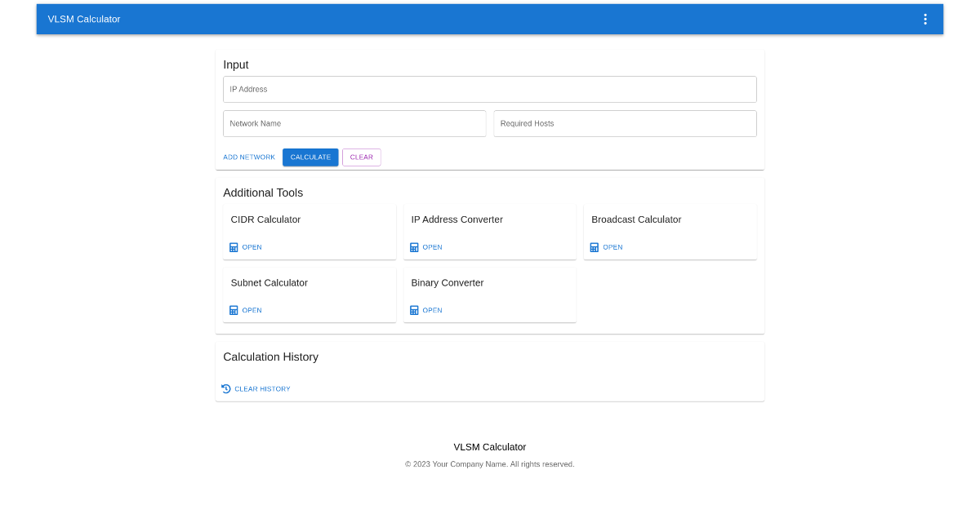Click the calculator icon on the IP Address Converter card
The height and width of the screenshot is (514, 980).
coord(414,246)
